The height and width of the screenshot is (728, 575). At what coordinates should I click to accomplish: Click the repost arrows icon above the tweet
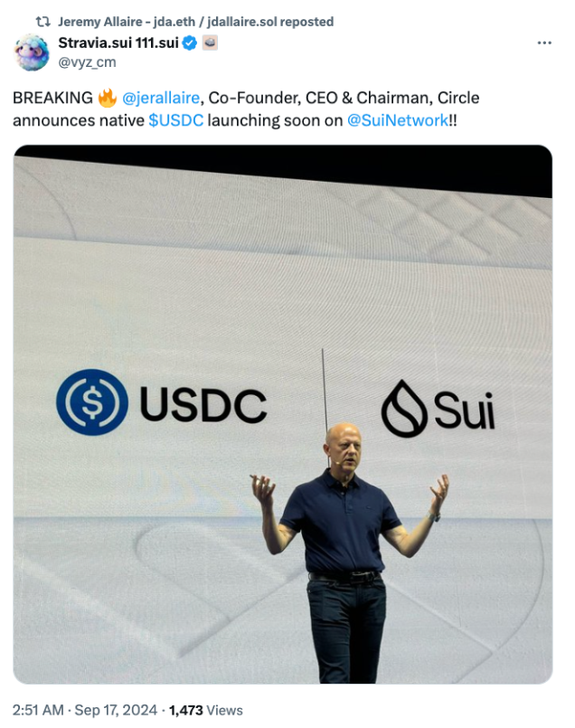tap(43, 22)
